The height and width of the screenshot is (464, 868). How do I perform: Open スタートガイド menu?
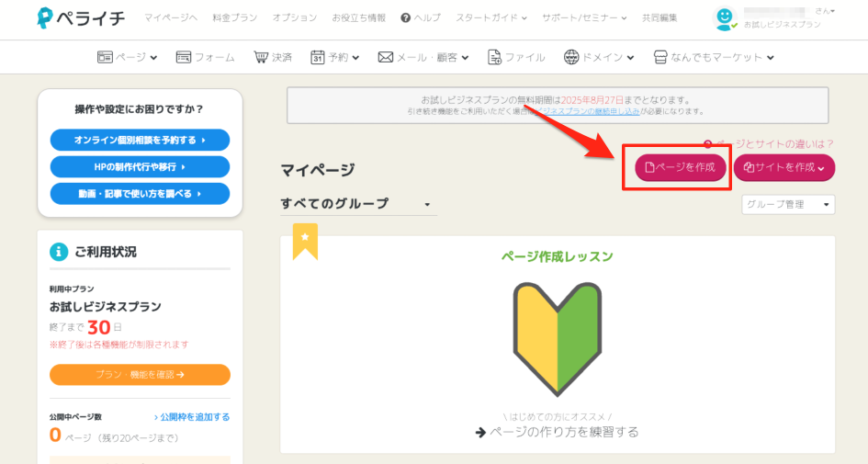click(491, 17)
